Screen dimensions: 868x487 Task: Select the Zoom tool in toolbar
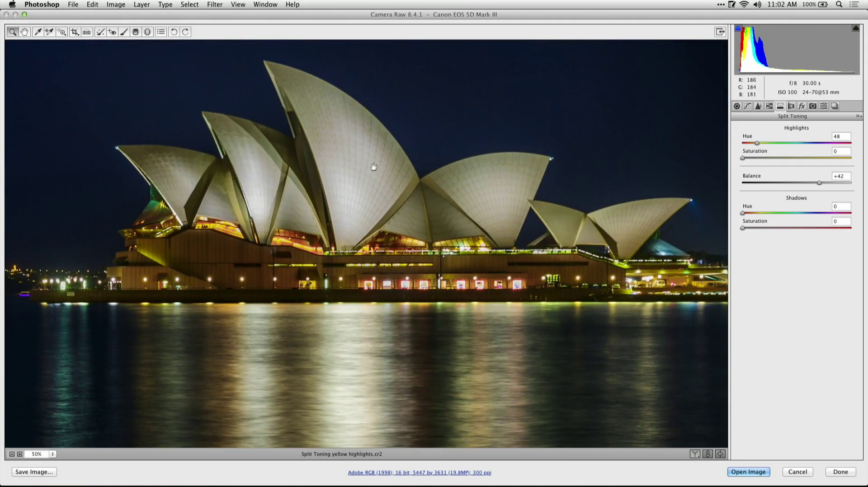[x=13, y=32]
